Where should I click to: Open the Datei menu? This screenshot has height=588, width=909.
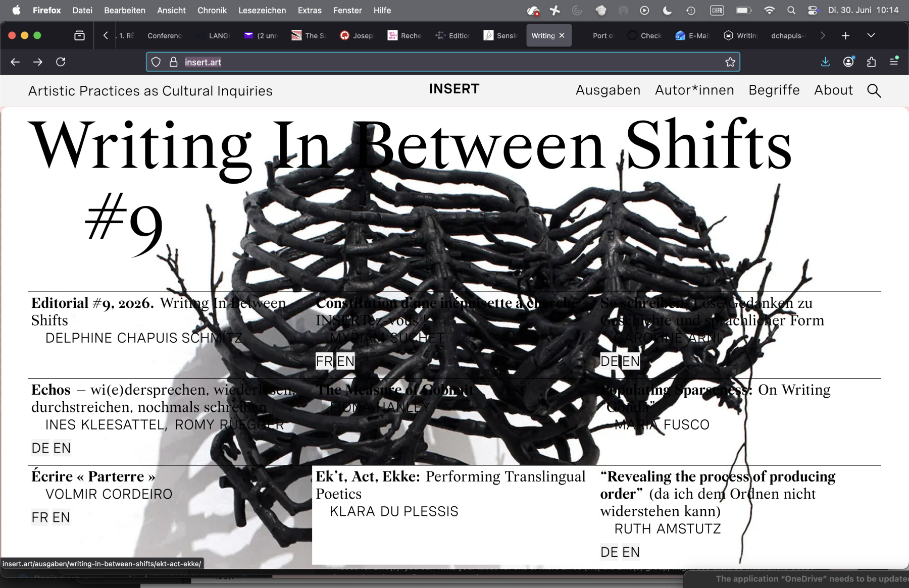click(x=82, y=10)
